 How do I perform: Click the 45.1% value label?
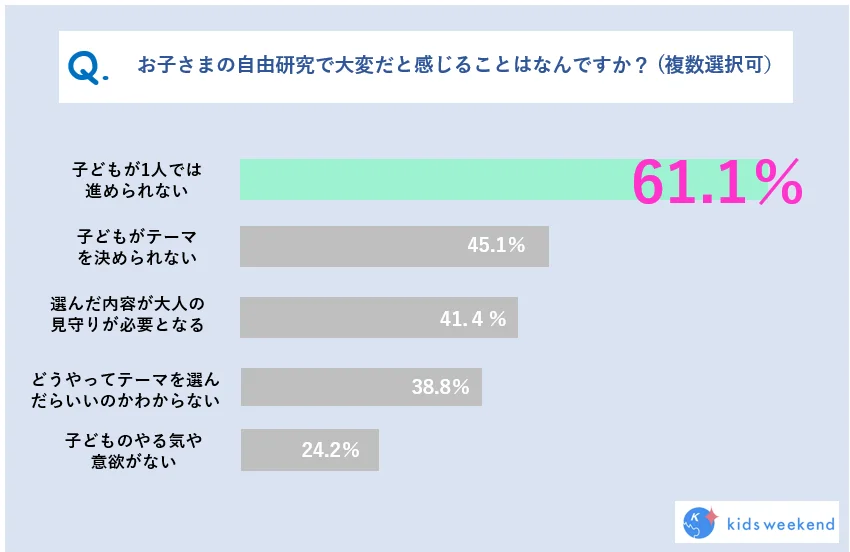(x=496, y=245)
